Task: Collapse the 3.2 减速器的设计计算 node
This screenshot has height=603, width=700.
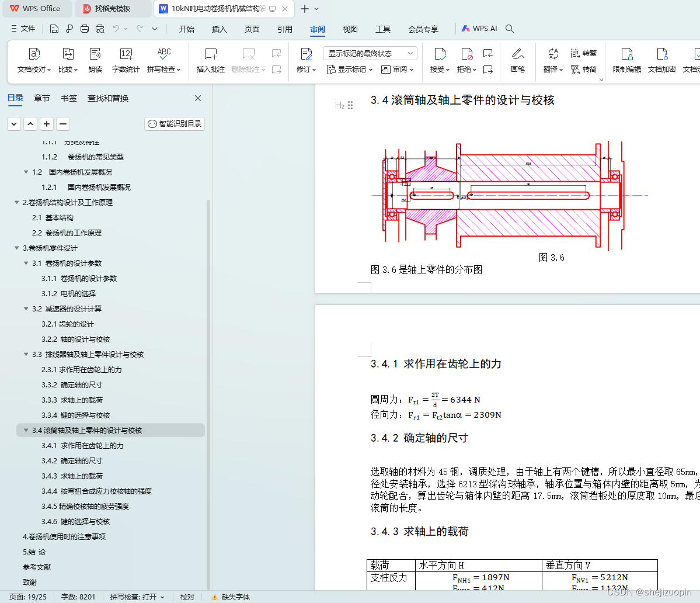Action: coord(26,309)
